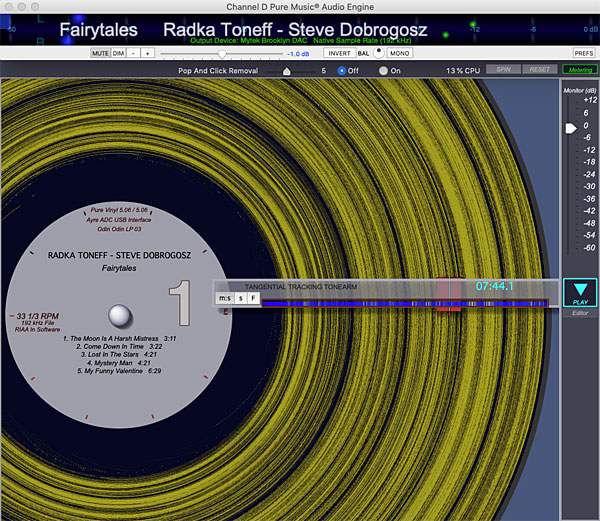The image size is (600, 521).
Task: Click the balance knob dial
Action: point(379,53)
